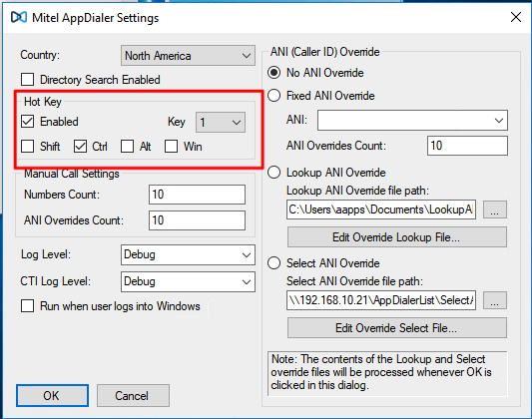532x419 pixels.
Task: Click Edit Override Lookup File button
Action: pos(397,237)
